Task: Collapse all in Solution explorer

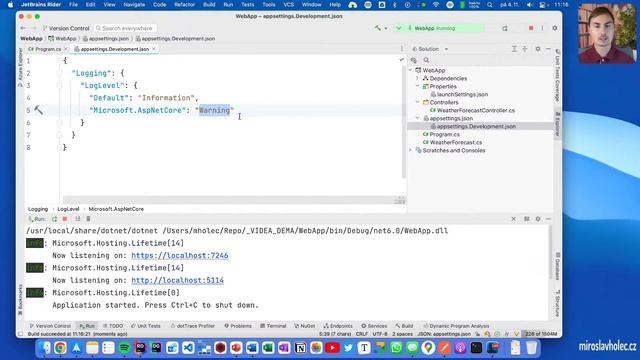Action: pos(525,49)
